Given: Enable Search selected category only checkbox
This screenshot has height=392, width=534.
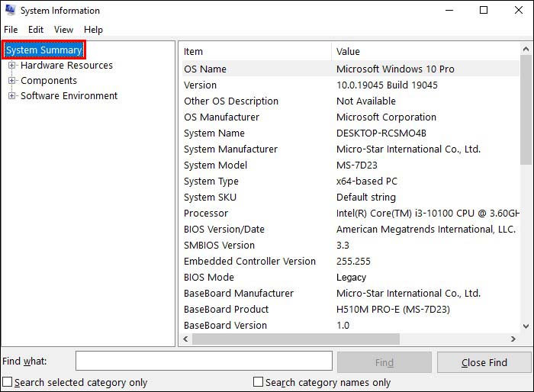Looking at the screenshot, I should coord(8,382).
